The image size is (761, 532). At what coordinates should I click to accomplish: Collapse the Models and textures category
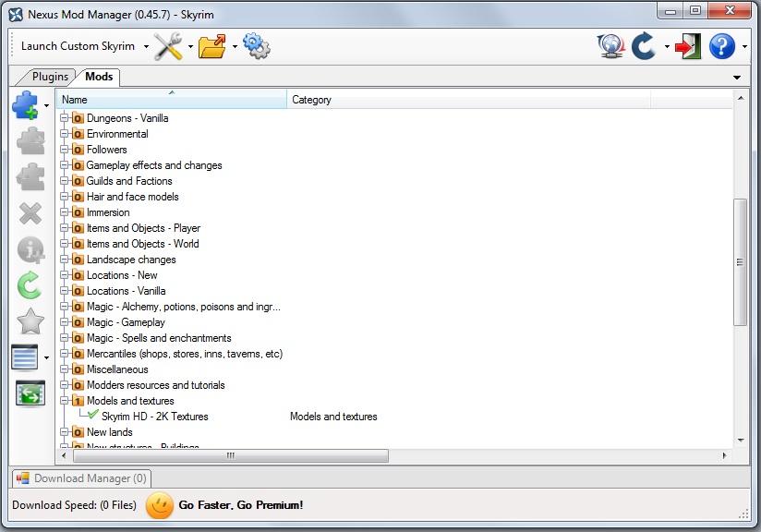pyautogui.click(x=64, y=401)
